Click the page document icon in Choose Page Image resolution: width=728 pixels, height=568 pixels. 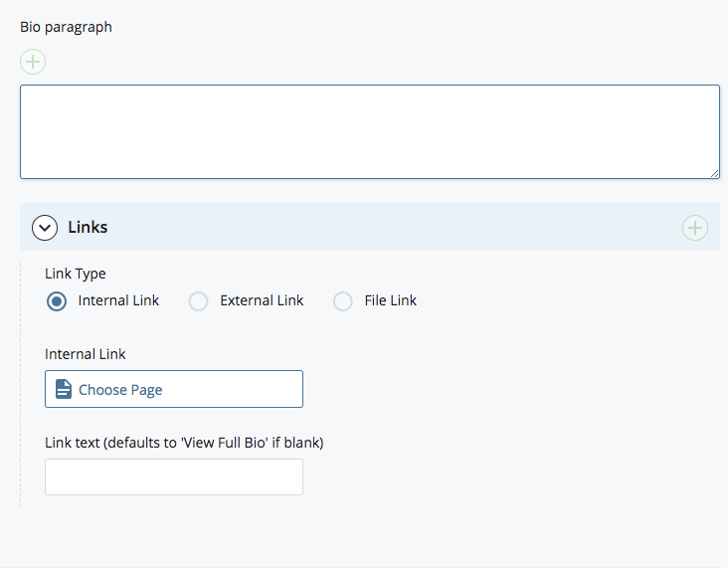click(x=64, y=389)
